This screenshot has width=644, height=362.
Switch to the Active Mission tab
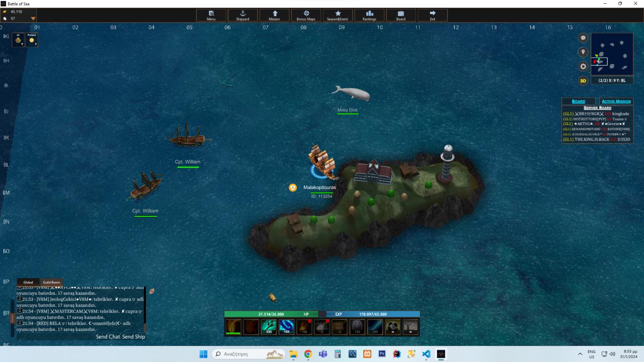[x=616, y=101]
